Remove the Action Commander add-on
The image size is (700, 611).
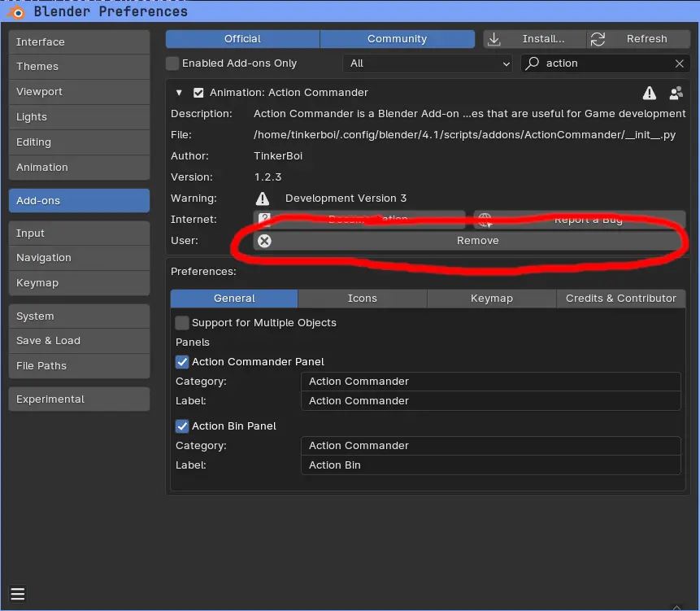(x=477, y=240)
